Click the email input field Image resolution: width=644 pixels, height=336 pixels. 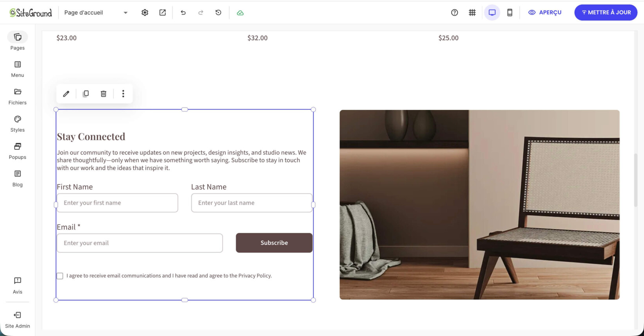coord(140,243)
